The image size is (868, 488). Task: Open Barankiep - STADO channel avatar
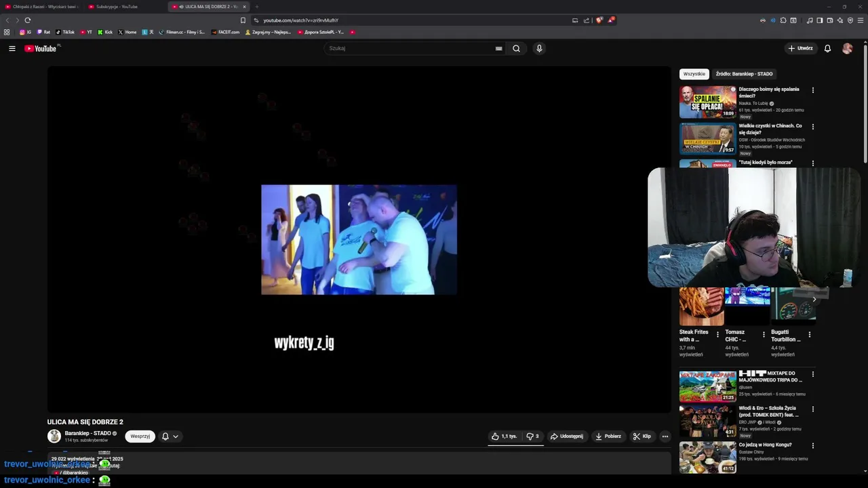54,436
